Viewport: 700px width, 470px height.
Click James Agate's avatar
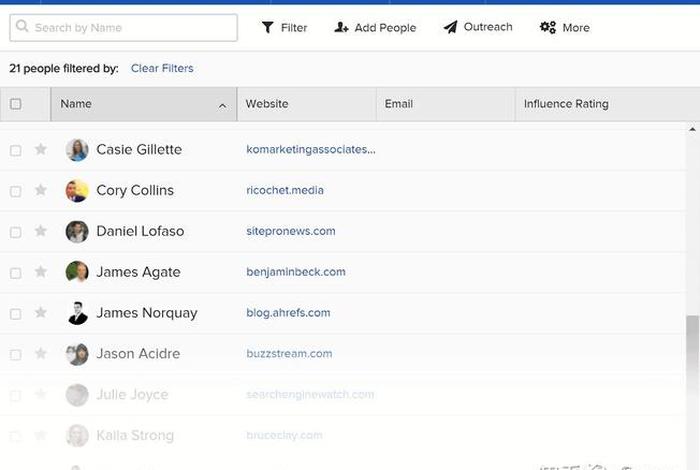[x=77, y=272]
